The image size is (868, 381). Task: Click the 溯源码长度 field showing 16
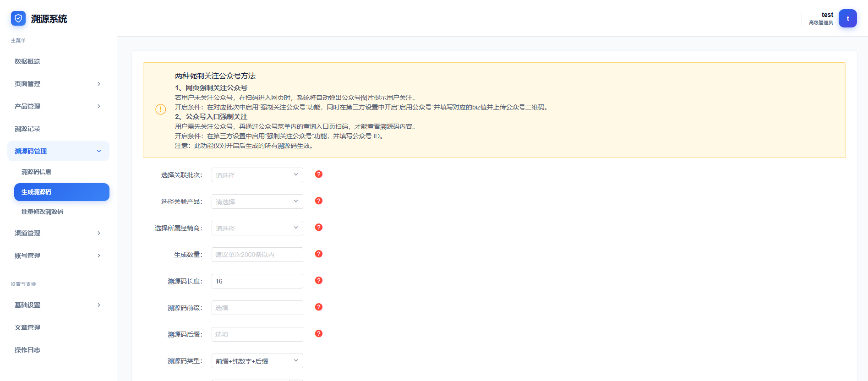pos(257,281)
